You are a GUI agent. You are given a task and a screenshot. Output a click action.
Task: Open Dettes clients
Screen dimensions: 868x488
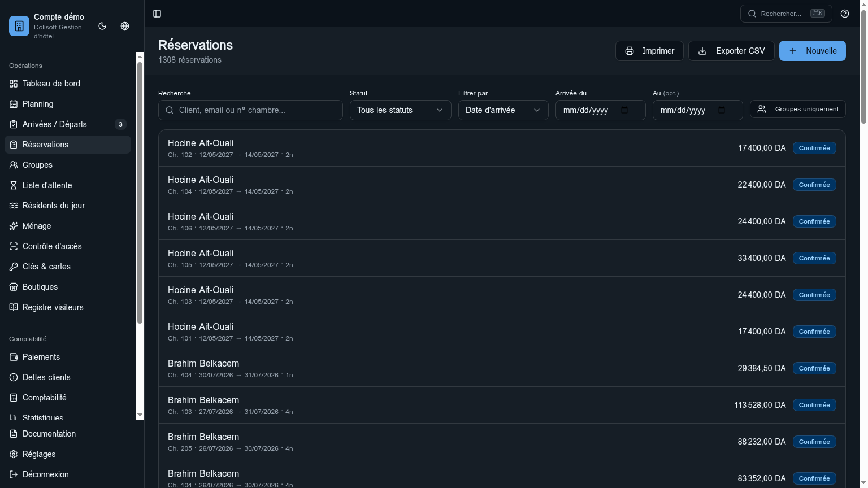68,377
